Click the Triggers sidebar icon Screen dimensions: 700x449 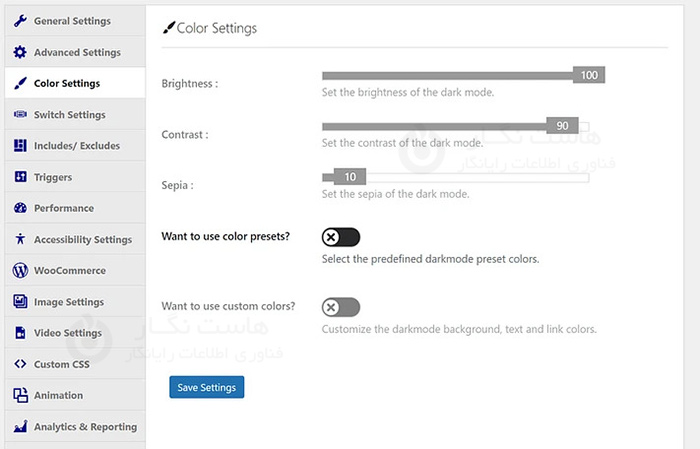coord(20,177)
